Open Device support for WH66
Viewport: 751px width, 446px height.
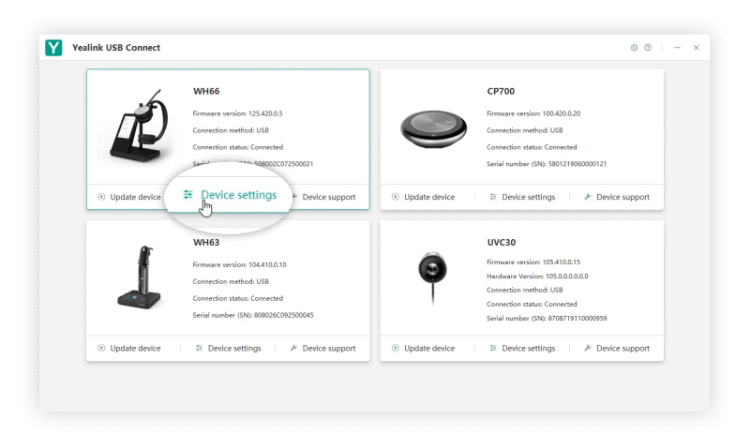pos(323,197)
